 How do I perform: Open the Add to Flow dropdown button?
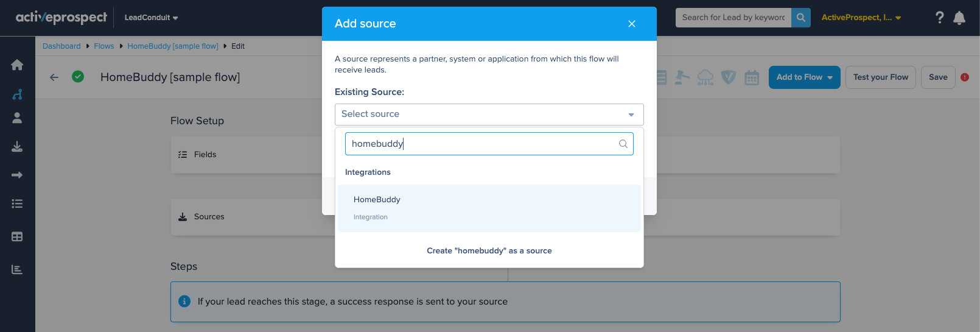pos(805,77)
